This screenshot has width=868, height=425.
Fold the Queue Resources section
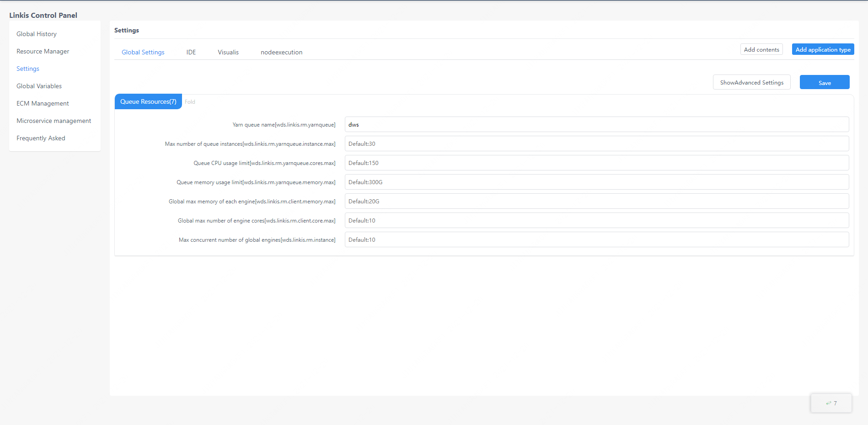click(x=190, y=102)
